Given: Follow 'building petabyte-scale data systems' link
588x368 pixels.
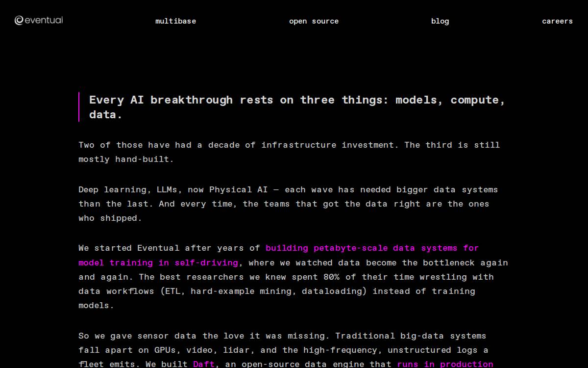Looking at the screenshot, I should click(x=278, y=255).
